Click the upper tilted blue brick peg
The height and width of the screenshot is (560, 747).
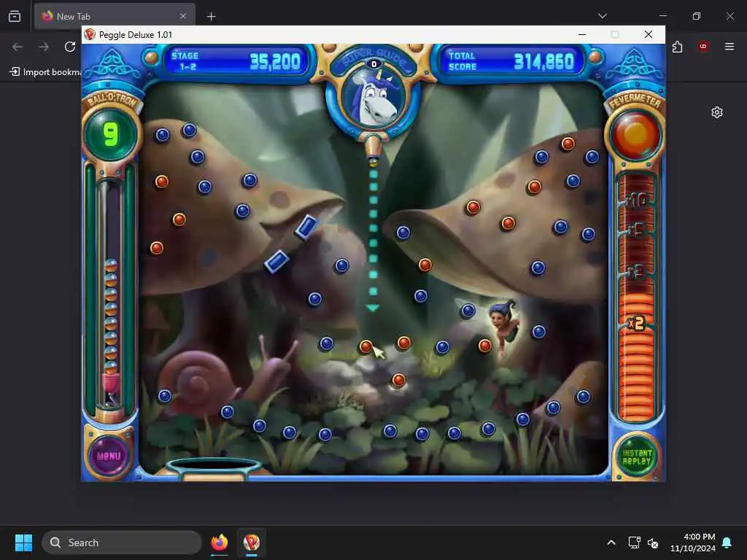[306, 227]
